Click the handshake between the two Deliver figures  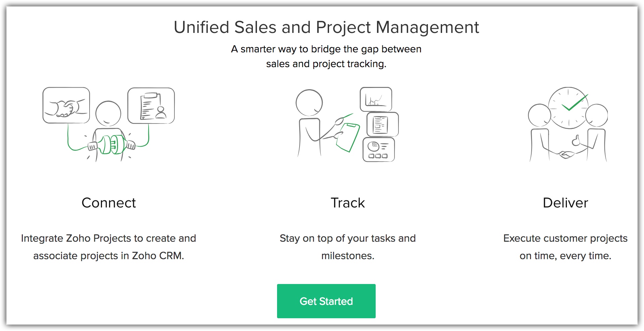coord(567,154)
